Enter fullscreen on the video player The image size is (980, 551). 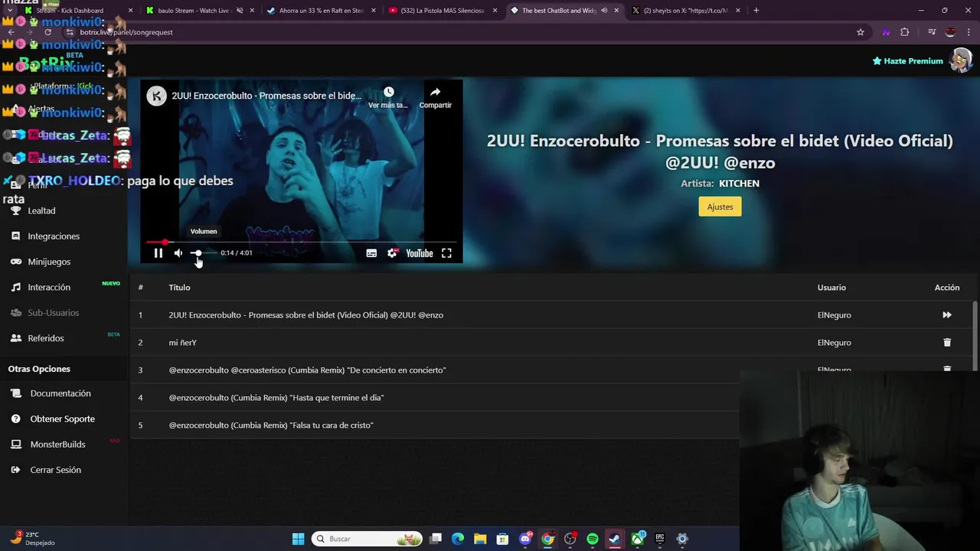[446, 253]
